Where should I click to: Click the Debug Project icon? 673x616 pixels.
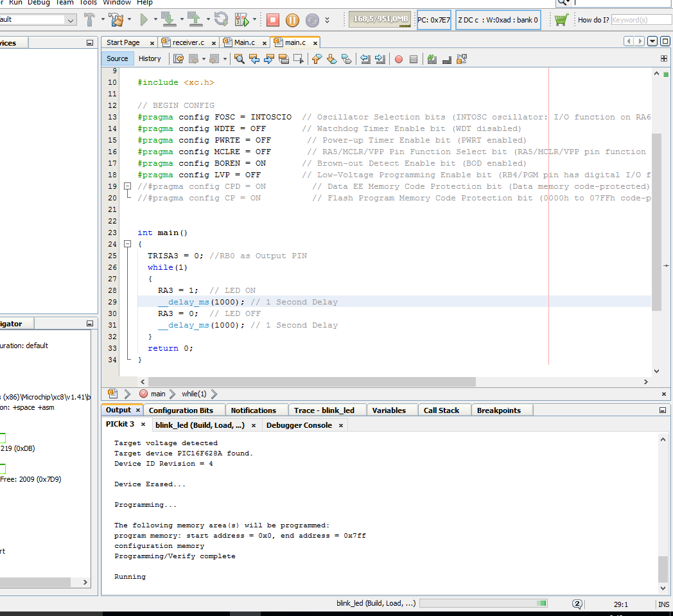click(242, 20)
